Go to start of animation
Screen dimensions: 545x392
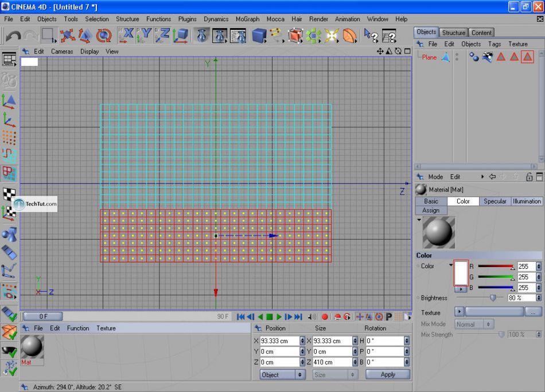(240, 317)
